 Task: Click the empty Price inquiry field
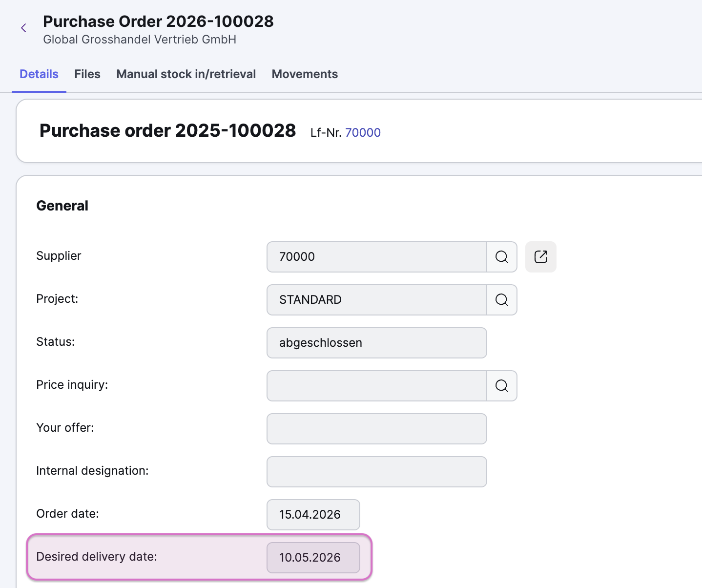376,386
